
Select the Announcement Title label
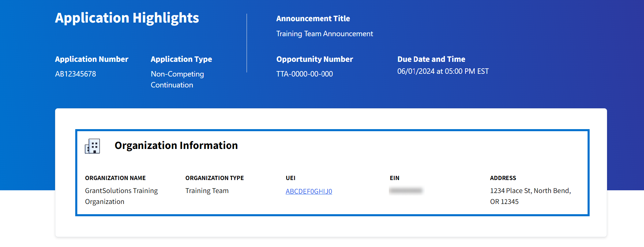313,19
